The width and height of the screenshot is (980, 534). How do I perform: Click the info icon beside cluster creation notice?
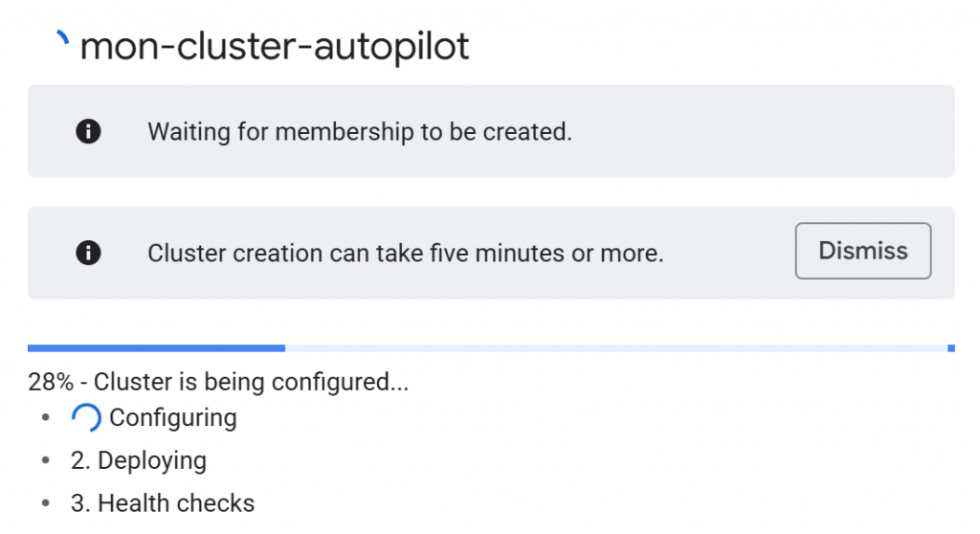pos(88,253)
